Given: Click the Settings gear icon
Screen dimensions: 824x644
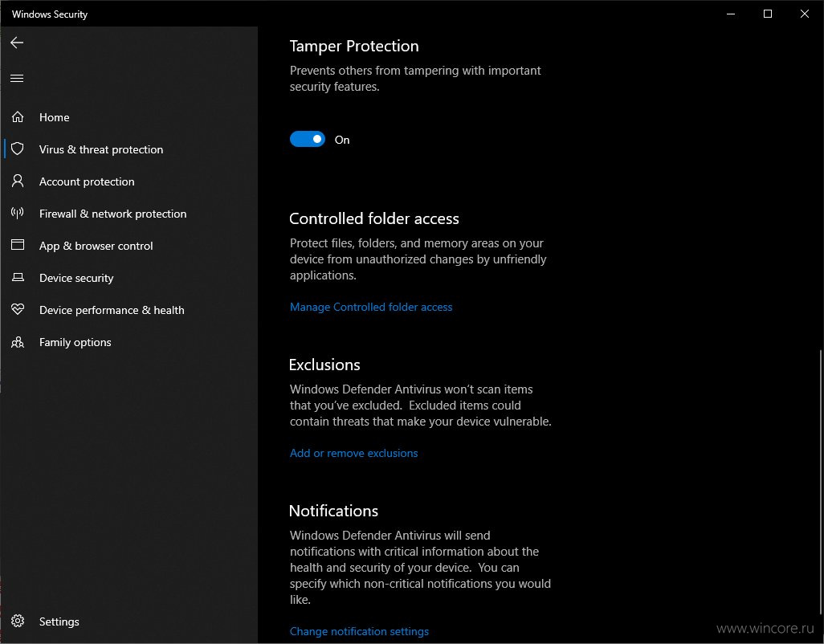Looking at the screenshot, I should click(x=18, y=621).
